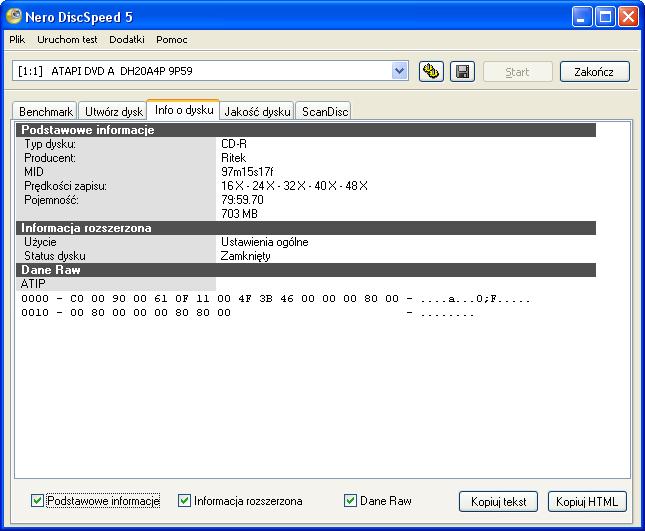Screen dimensions: 645x531
Task: Click the producer value Ritek
Action: click(x=233, y=158)
